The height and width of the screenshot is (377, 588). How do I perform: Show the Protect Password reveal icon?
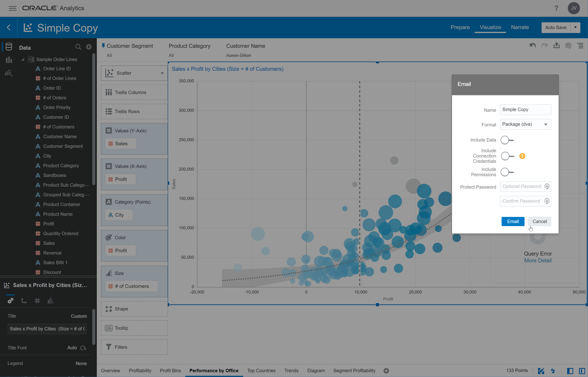coord(547,186)
